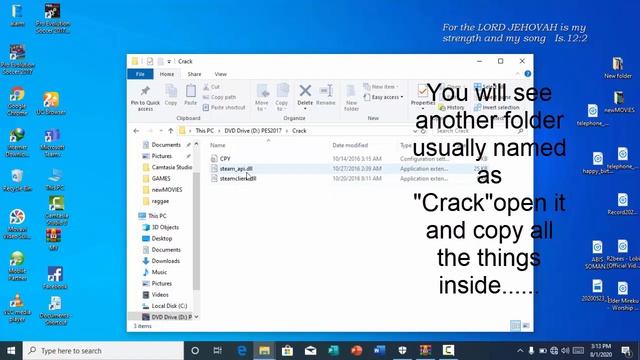Show hidden system tray icons
Screen dimensions: 640x360
[x=520, y=351]
